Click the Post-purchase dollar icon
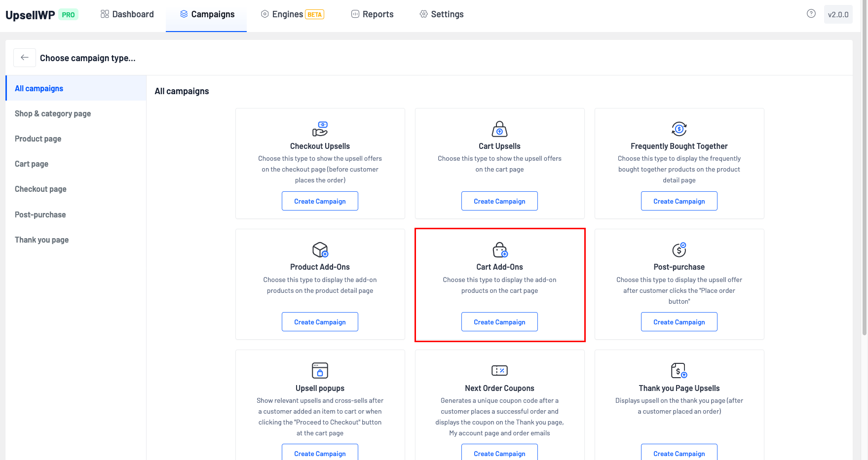The height and width of the screenshot is (460, 868). [679, 250]
